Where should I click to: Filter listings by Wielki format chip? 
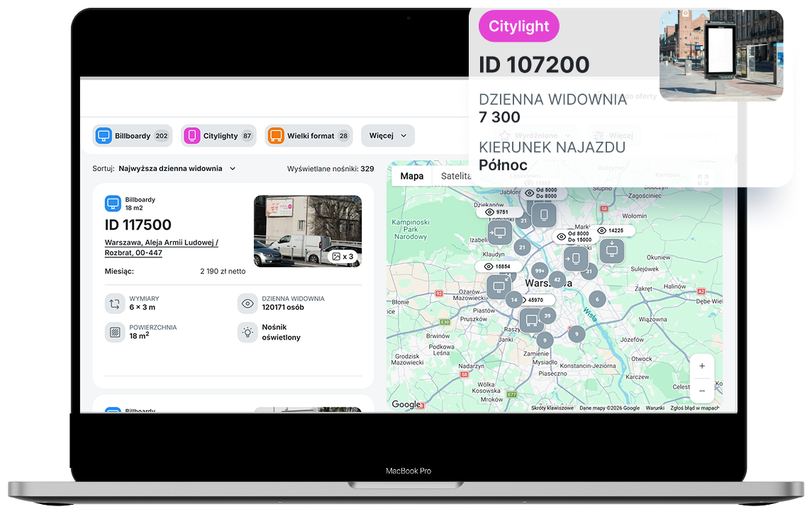click(x=309, y=135)
